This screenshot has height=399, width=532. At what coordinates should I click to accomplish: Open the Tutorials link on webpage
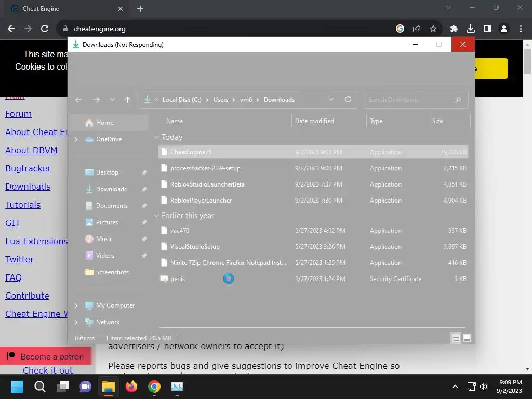23,205
